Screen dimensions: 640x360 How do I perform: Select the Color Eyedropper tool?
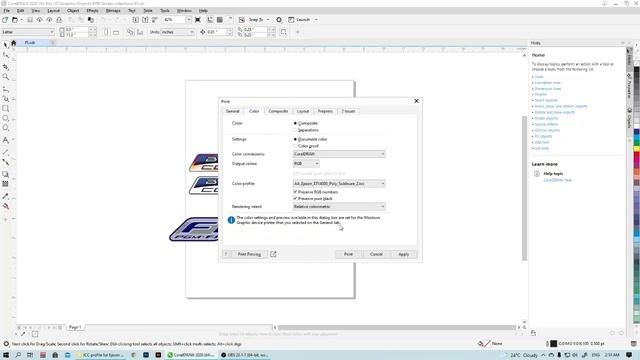pos(6,196)
